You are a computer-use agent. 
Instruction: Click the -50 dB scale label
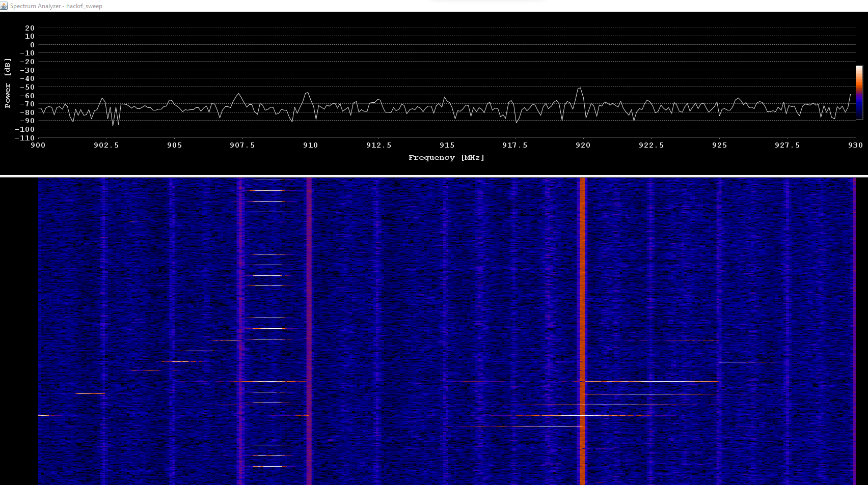(28, 87)
